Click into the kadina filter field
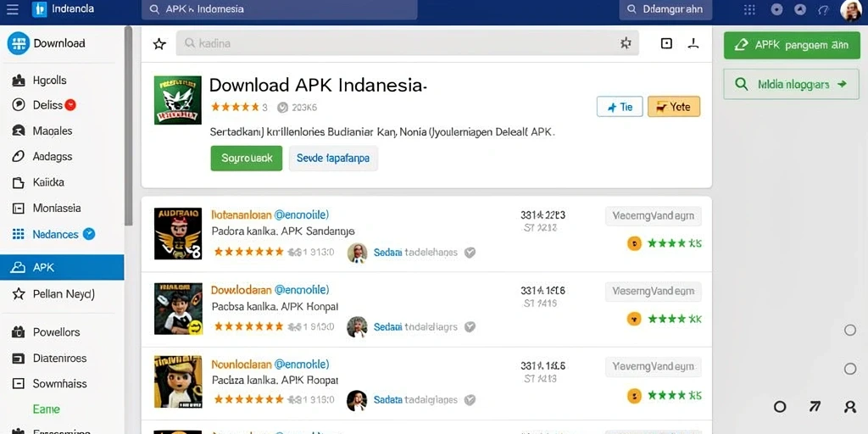This screenshot has height=434, width=868. pos(407,43)
